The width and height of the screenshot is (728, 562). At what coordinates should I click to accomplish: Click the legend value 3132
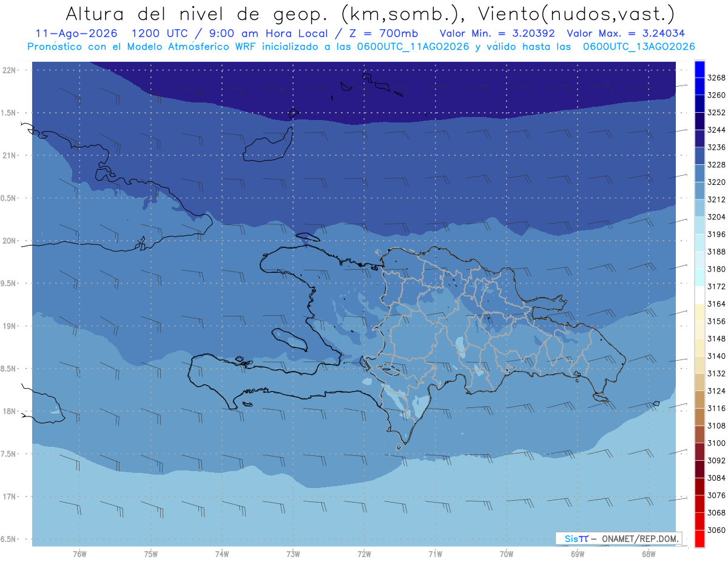(716, 373)
